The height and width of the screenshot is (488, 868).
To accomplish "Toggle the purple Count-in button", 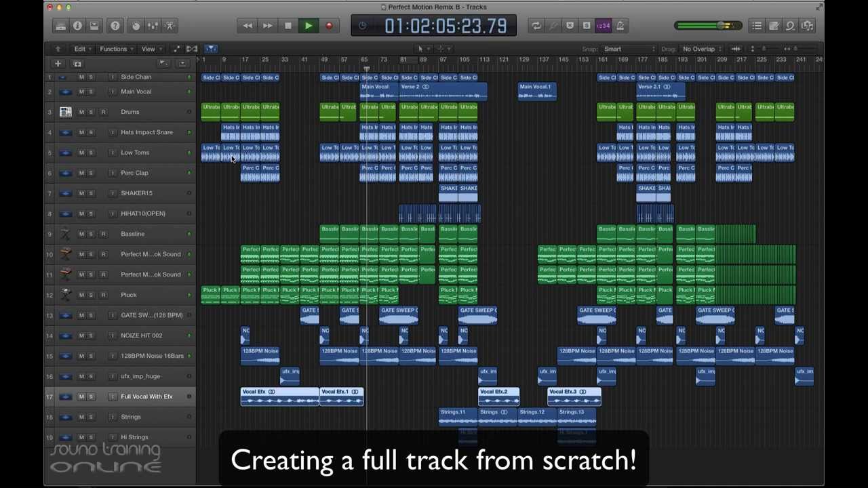I will tap(603, 26).
